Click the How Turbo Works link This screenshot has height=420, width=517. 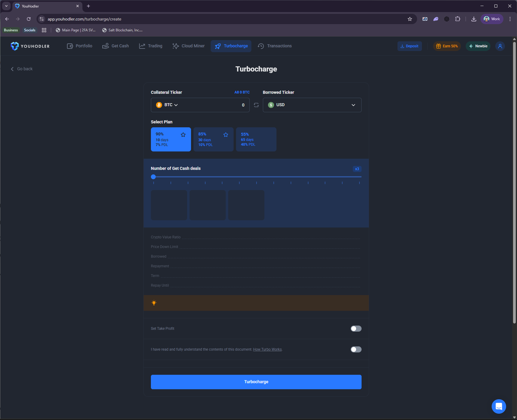[267, 349]
